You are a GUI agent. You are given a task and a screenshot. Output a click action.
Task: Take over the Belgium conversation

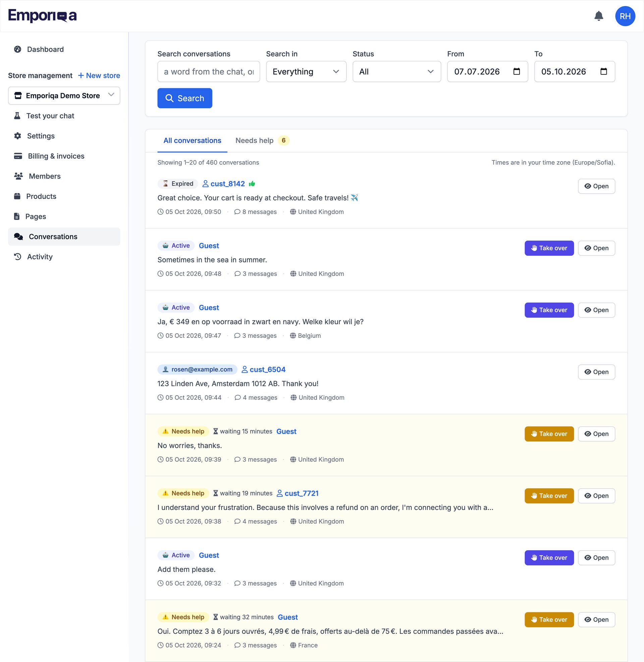point(549,310)
